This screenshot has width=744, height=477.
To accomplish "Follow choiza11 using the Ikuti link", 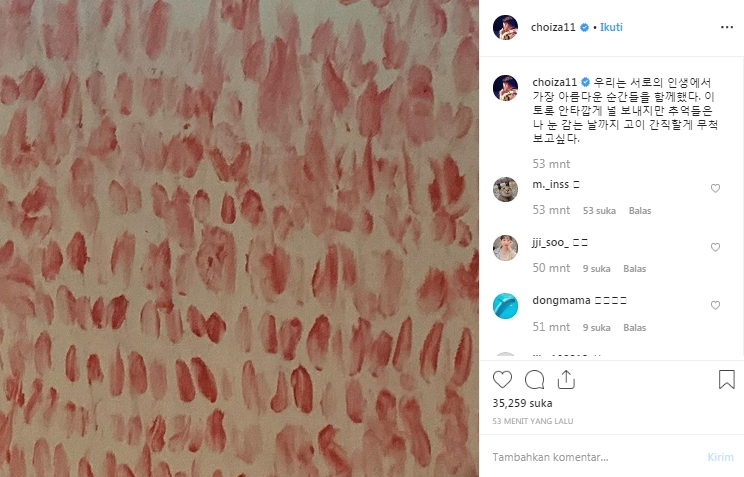I will pyautogui.click(x=611, y=27).
